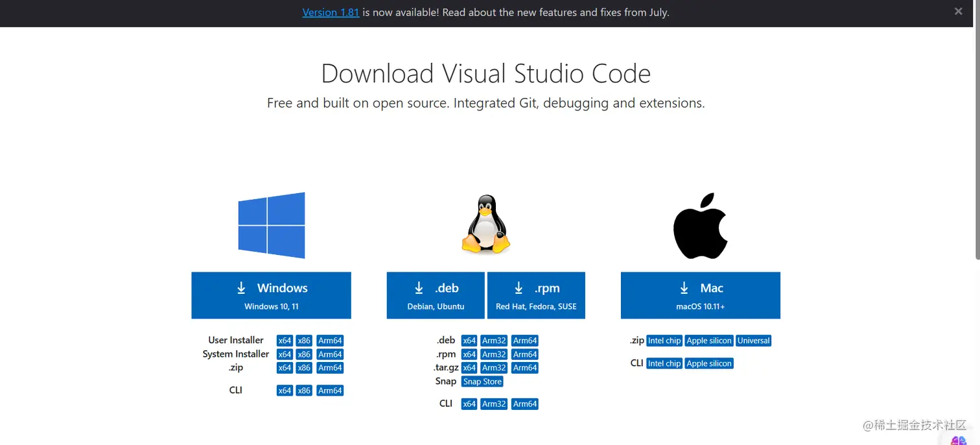Get Linux .rpm Arm32 package

(494, 354)
